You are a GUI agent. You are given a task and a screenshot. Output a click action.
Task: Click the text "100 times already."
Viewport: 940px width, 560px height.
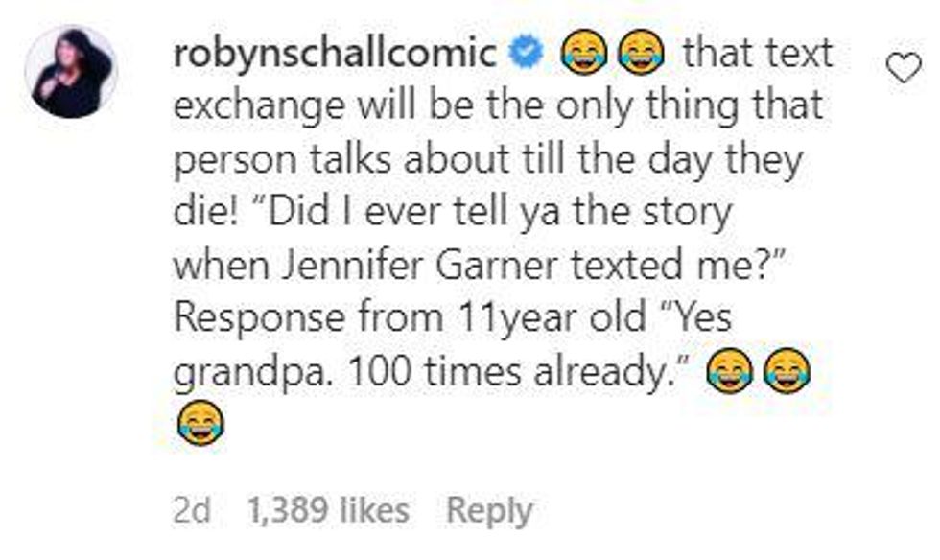coord(517,370)
